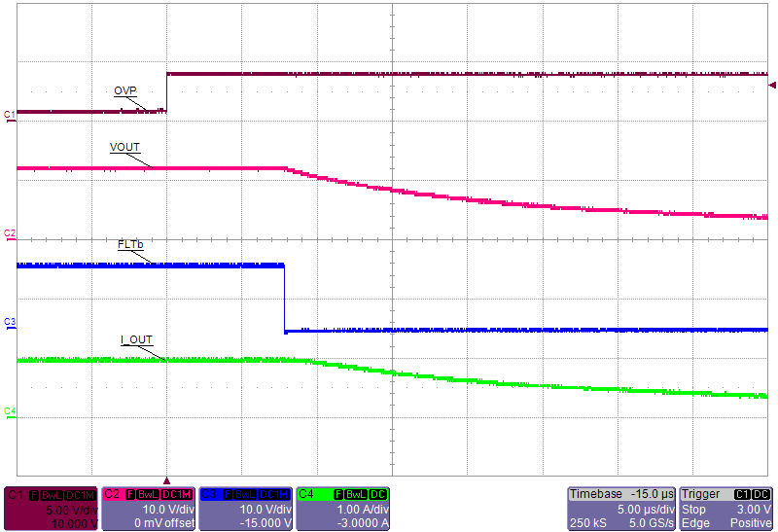The height and width of the screenshot is (532, 778).
Task: Open the Trigger settings box
Action: click(726, 508)
